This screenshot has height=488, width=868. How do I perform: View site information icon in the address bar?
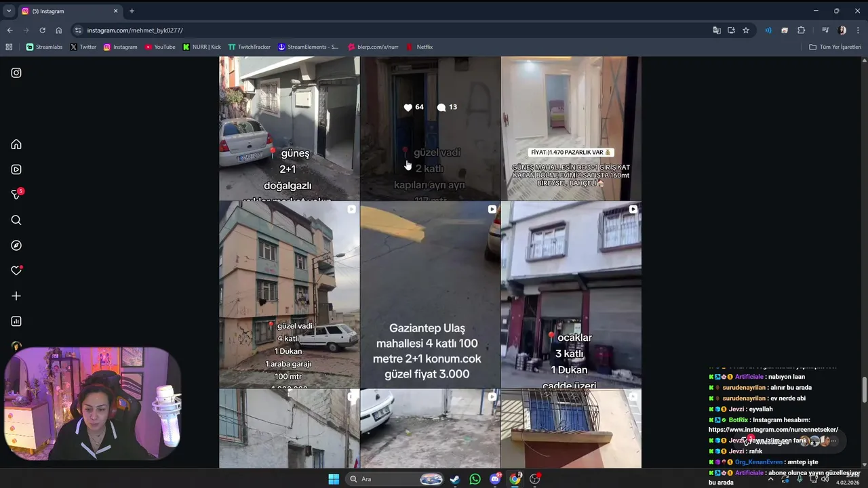pyautogui.click(x=78, y=30)
